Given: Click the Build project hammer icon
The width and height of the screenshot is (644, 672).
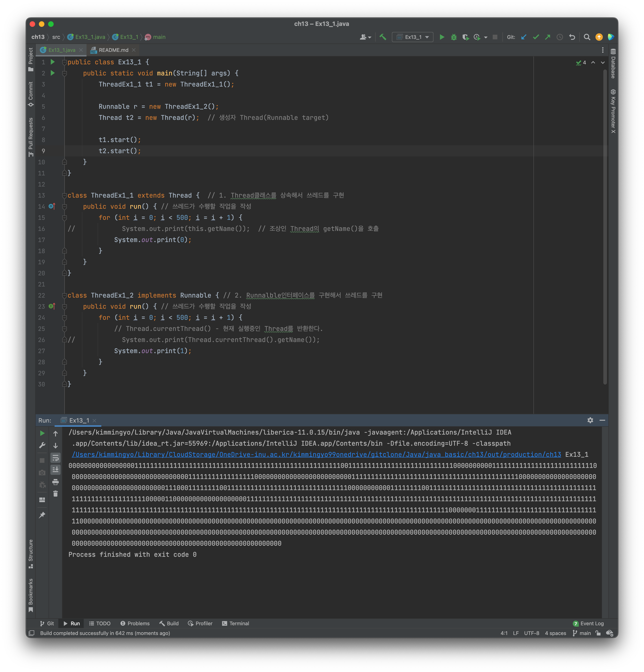Looking at the screenshot, I should [383, 37].
